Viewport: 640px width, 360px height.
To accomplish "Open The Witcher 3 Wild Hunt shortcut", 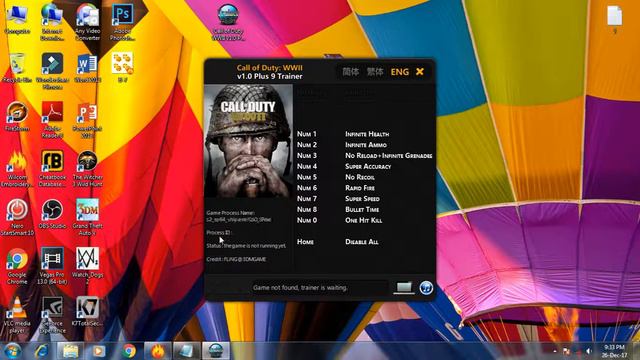I will (87, 168).
